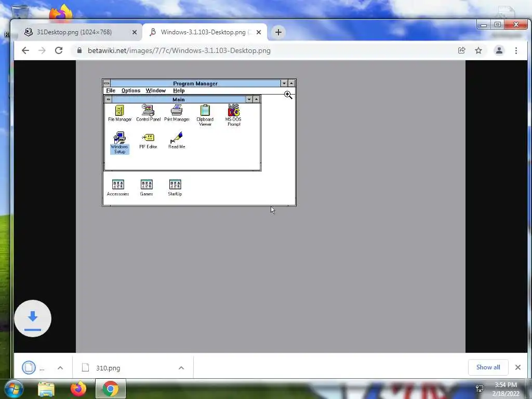Open the Windows Start menu
The image size is (532, 399).
[14, 389]
